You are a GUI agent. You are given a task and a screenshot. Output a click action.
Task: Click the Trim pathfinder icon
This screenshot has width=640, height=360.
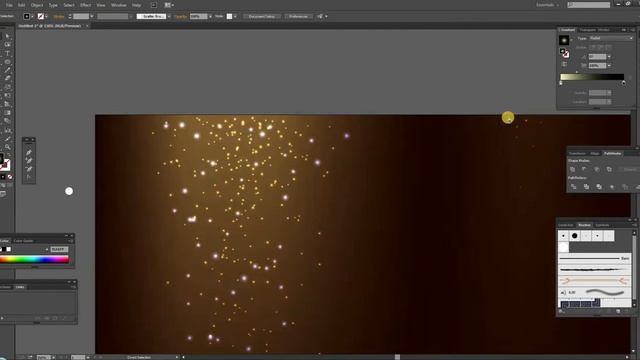point(586,187)
